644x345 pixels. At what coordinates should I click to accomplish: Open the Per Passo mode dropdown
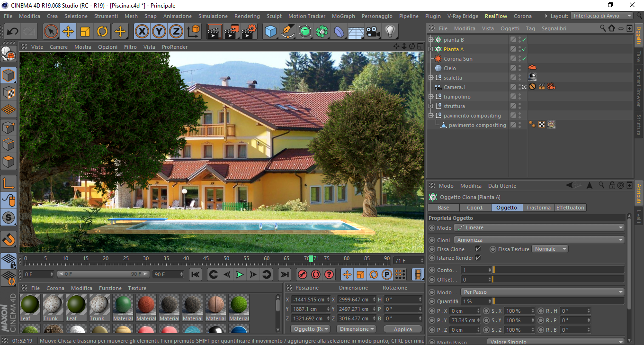pyautogui.click(x=543, y=292)
